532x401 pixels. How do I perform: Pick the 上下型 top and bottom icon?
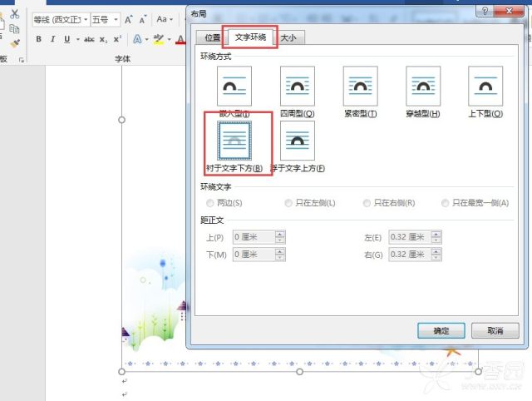[x=485, y=86]
